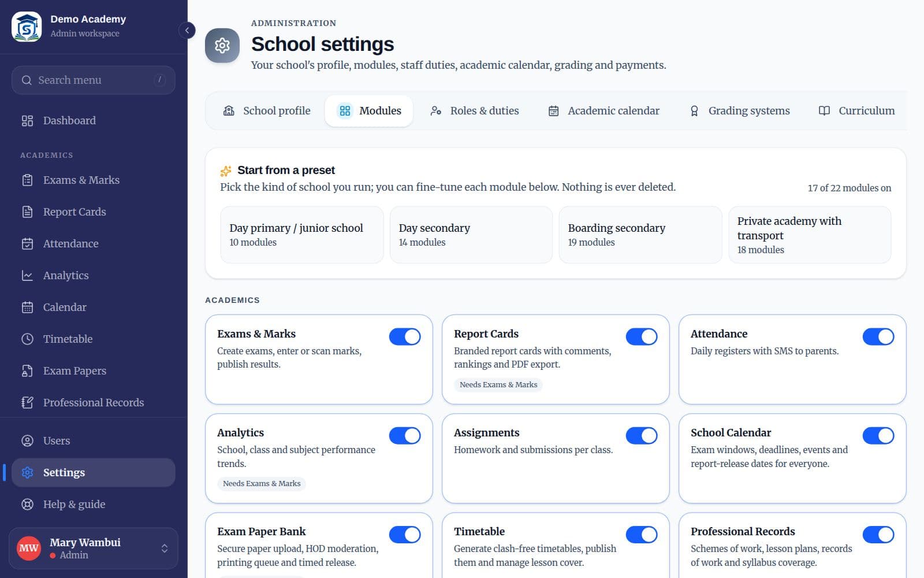Click the Exams & Marks clipboard icon
924x578 pixels.
[27, 180]
